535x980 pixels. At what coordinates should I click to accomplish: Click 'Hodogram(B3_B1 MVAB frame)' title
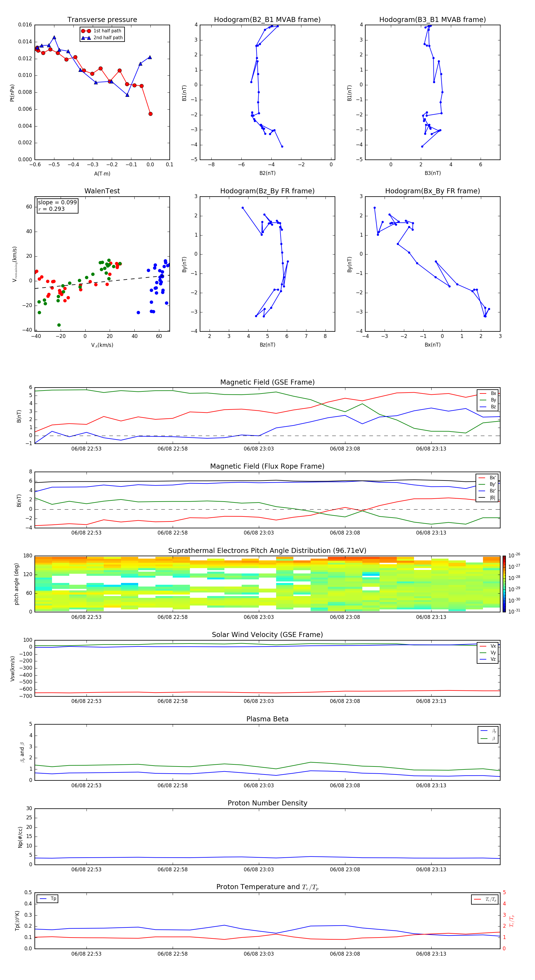[432, 19]
